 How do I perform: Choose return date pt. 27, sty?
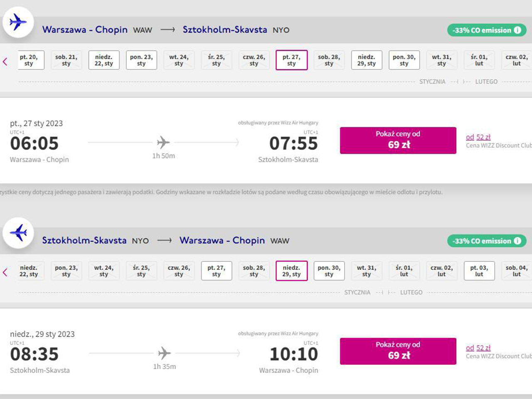(x=216, y=271)
